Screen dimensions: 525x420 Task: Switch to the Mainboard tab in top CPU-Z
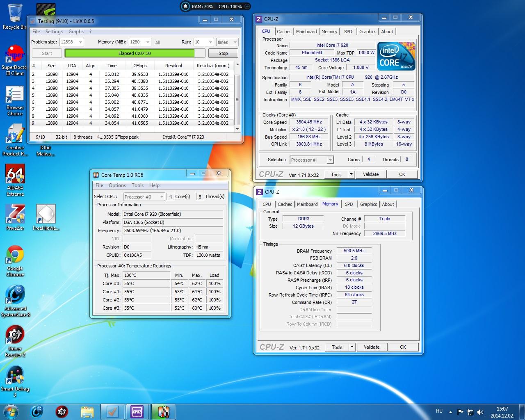tap(306, 32)
